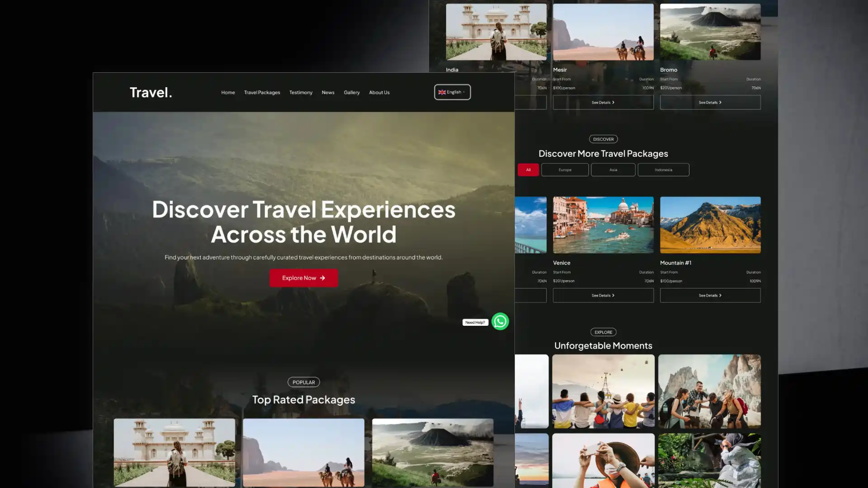Select the All filter chip
This screenshot has height=488, width=868.
tap(528, 170)
